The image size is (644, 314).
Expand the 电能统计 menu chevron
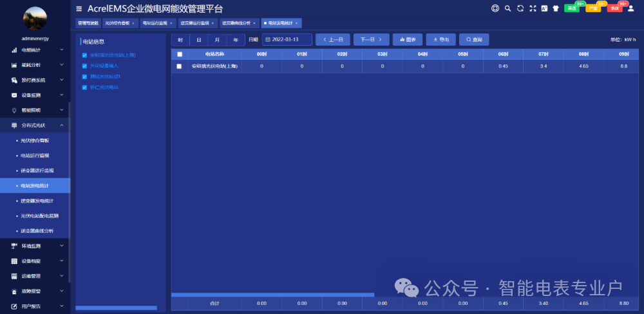coord(62,50)
